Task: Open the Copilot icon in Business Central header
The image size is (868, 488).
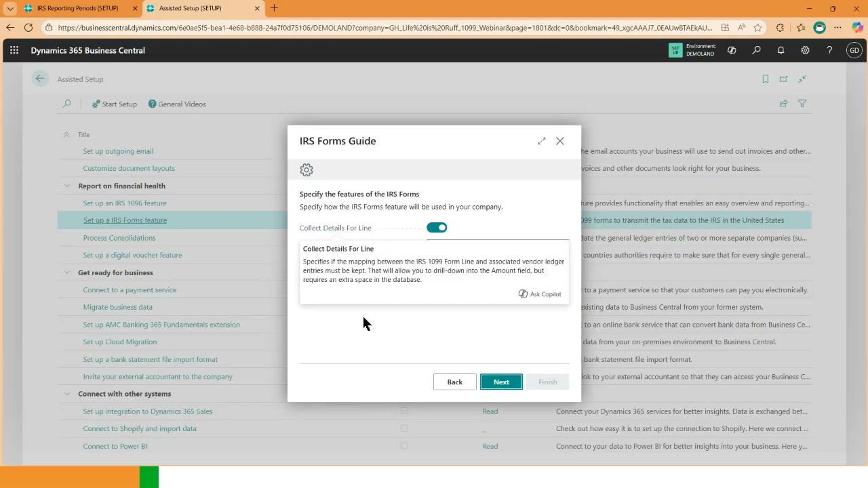Action: point(732,50)
